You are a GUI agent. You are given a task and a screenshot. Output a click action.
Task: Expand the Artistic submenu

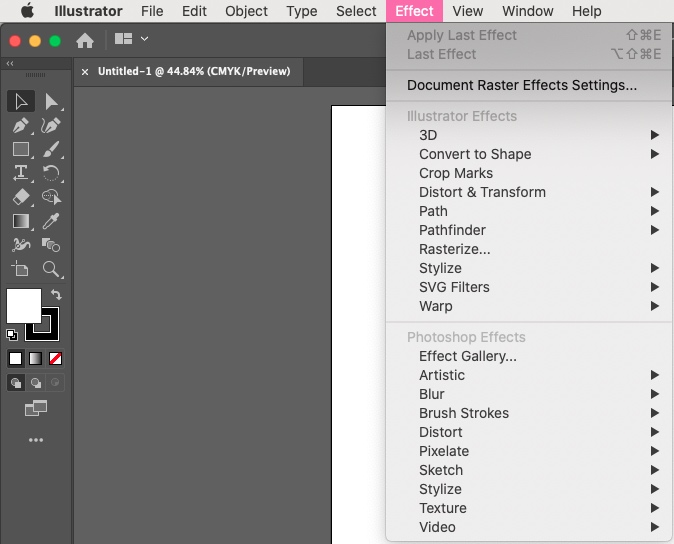pos(529,375)
